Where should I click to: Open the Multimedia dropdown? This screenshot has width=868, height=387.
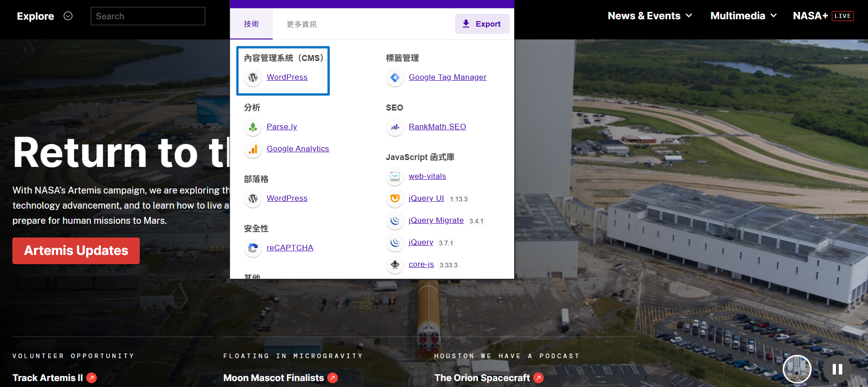coord(743,16)
